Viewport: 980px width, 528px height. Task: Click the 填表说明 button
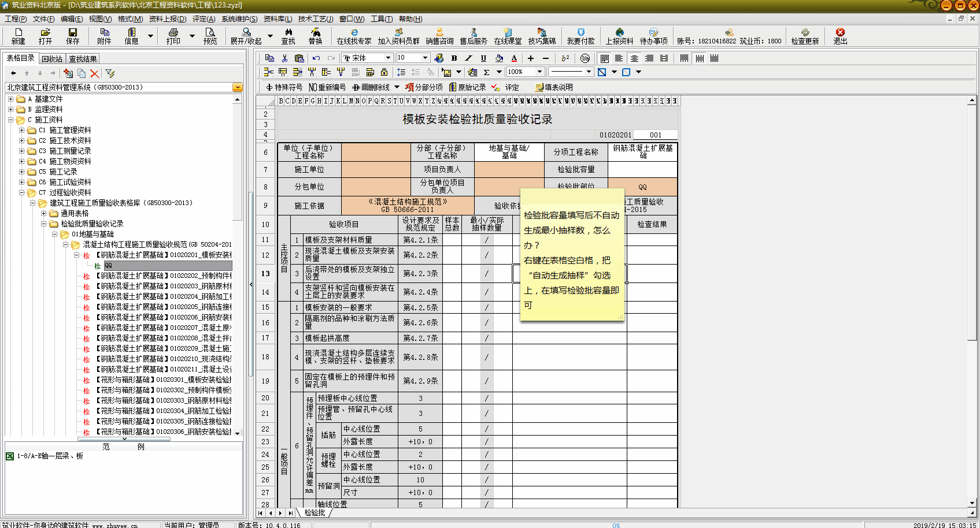tap(554, 87)
